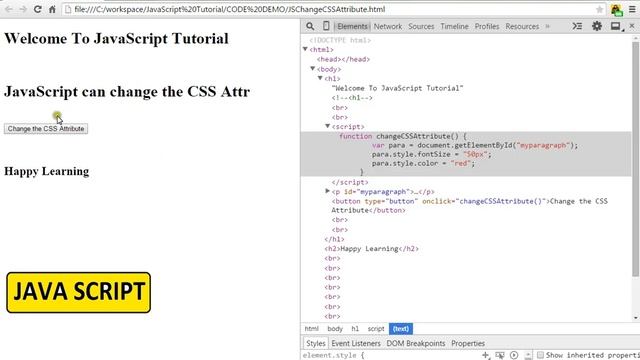Select the </h1> closing tag
640x360 pixels.
point(334,239)
